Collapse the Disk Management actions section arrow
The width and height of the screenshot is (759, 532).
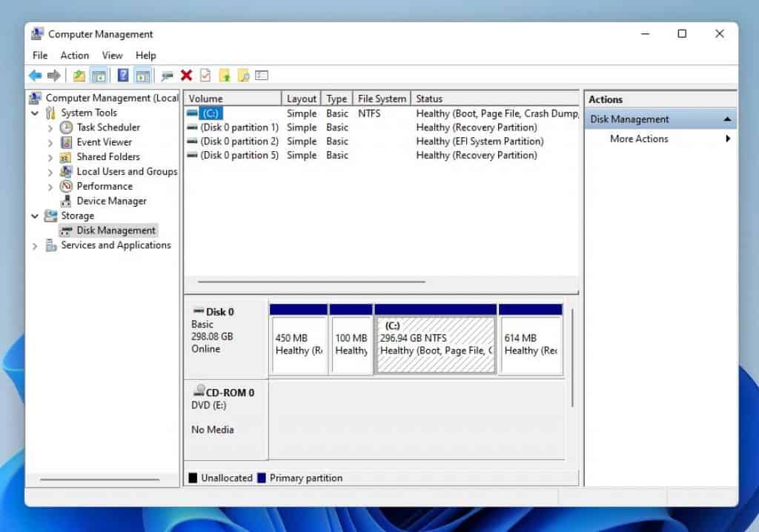pos(727,119)
